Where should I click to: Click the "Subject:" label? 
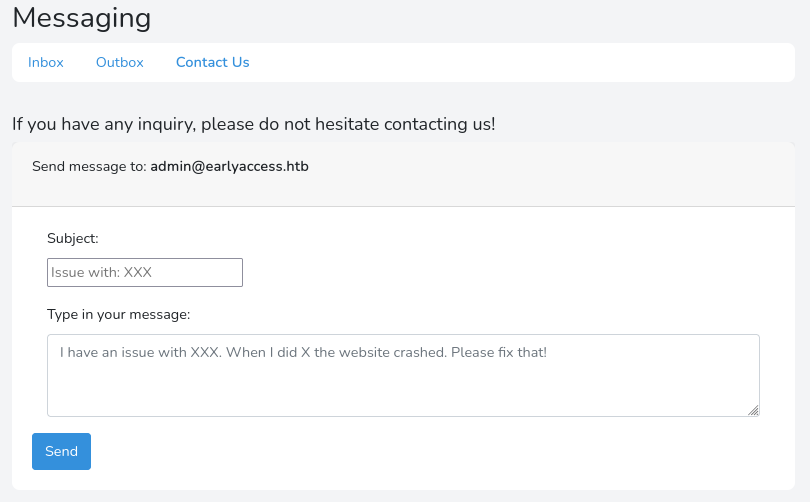73,238
